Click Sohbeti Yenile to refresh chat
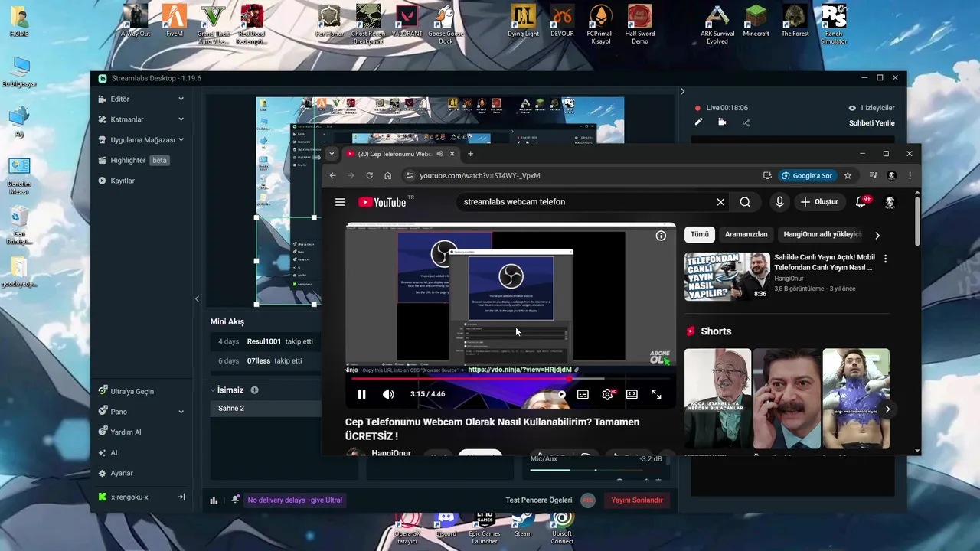Image resolution: width=980 pixels, height=551 pixels. (871, 123)
